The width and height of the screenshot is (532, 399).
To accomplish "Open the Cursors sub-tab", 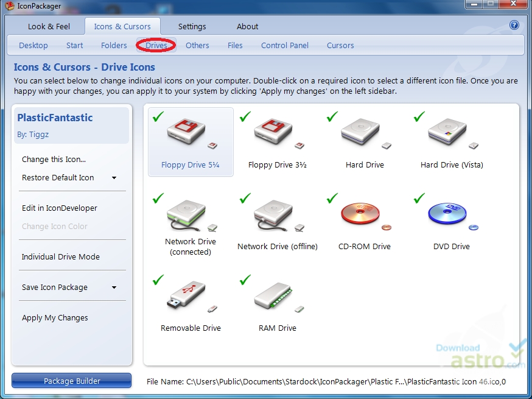I will click(340, 45).
